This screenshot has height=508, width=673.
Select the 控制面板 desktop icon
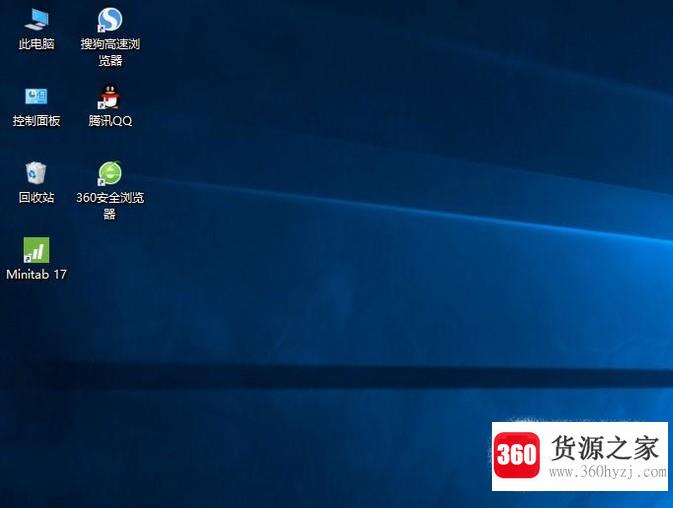pos(36,97)
